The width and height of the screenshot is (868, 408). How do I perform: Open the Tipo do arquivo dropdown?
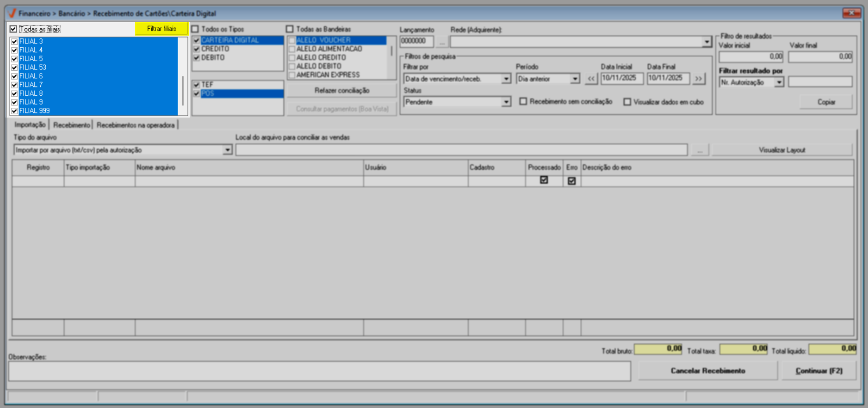(227, 150)
